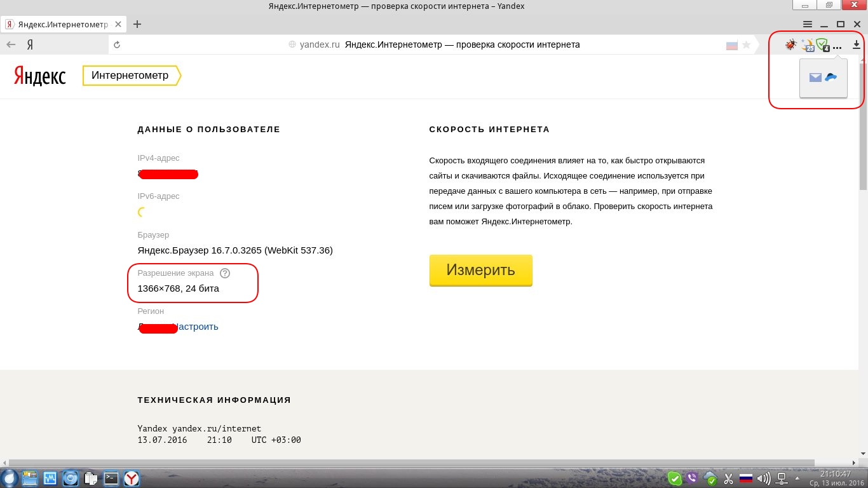Open Viber from the system tray
Image resolution: width=868 pixels, height=488 pixels.
pyautogui.click(x=693, y=478)
